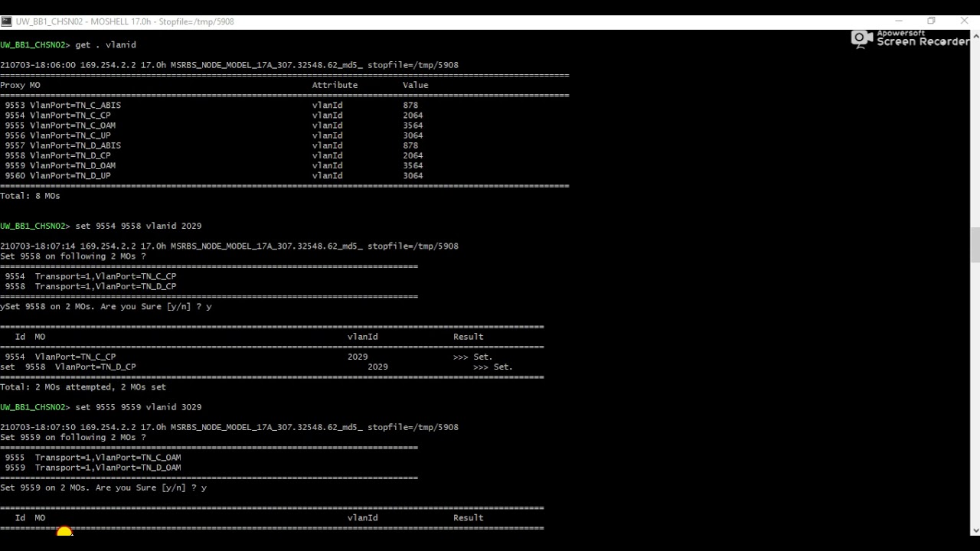Image resolution: width=980 pixels, height=551 pixels.
Task: Click the command 'set 9554 9558 vlanid 2029'
Action: click(x=139, y=227)
